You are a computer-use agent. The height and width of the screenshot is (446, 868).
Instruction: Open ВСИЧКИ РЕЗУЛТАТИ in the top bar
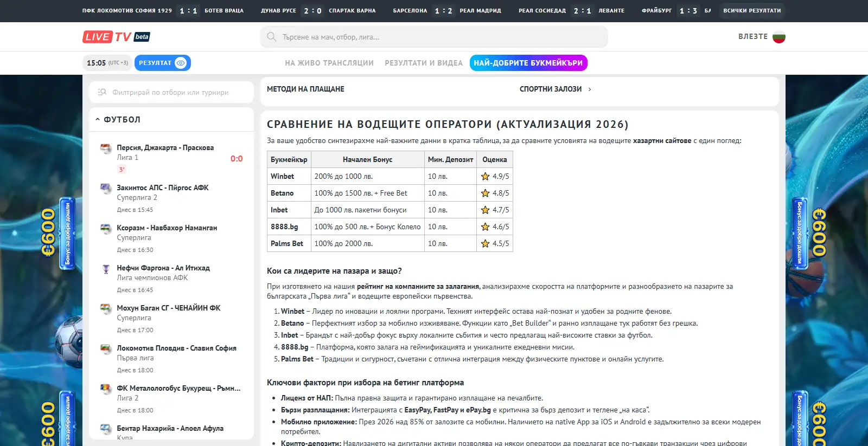click(752, 10)
